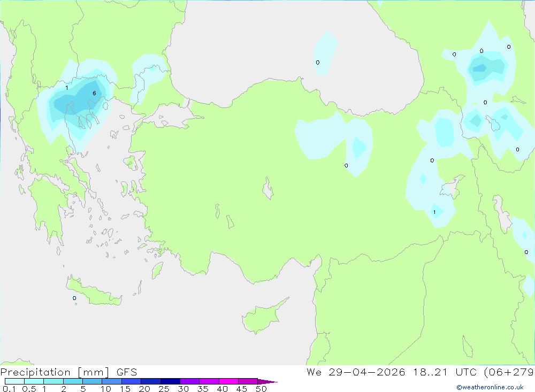Click the '0' value beside western Crete
The height and width of the screenshot is (392, 535).
[x=74, y=298]
